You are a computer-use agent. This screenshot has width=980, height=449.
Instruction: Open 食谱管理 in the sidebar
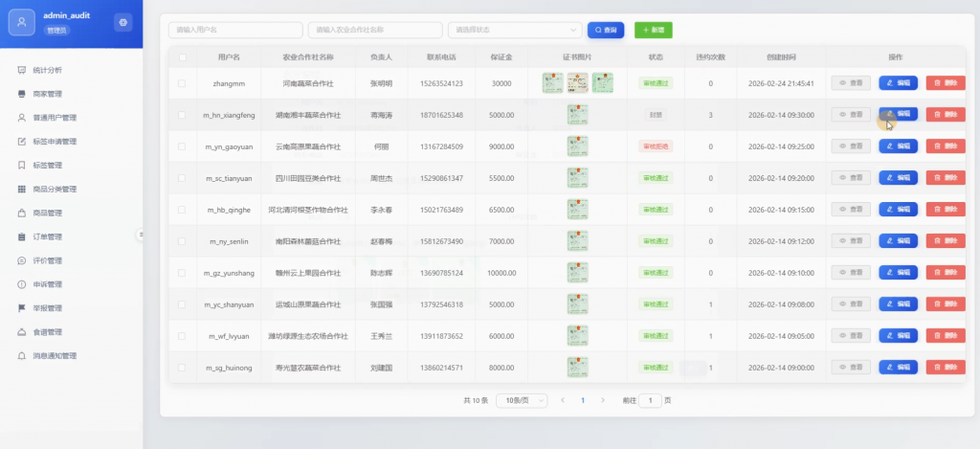[x=48, y=331]
